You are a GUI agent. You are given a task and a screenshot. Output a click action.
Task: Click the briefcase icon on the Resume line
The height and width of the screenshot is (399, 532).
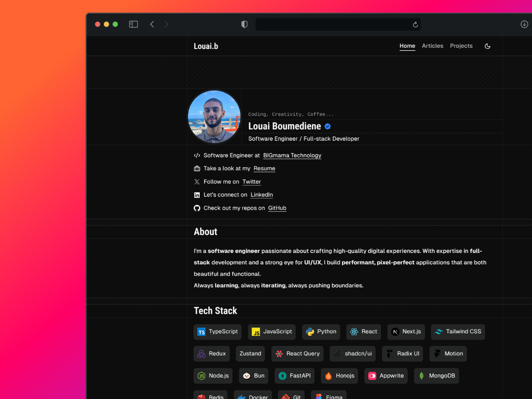coord(197,168)
